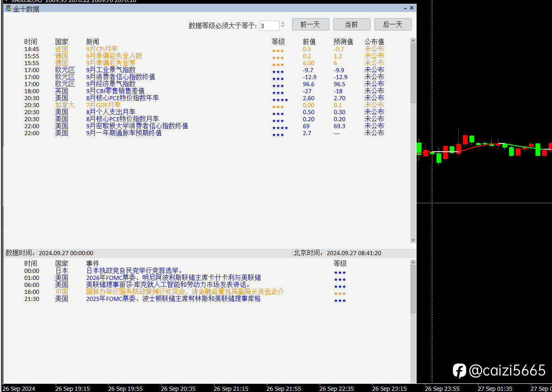Click the 27 Sep 01:35 time axis label
The width and height of the screenshot is (552, 392).
[x=495, y=389]
